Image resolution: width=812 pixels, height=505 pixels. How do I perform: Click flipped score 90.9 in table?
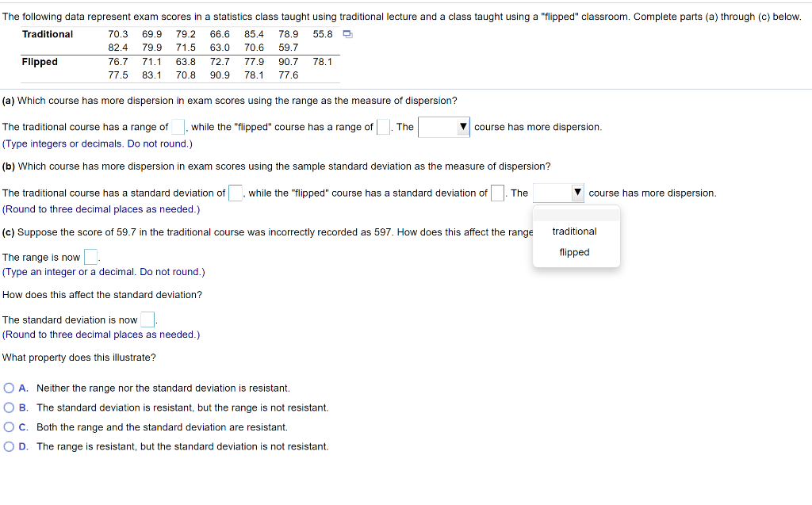[220, 75]
